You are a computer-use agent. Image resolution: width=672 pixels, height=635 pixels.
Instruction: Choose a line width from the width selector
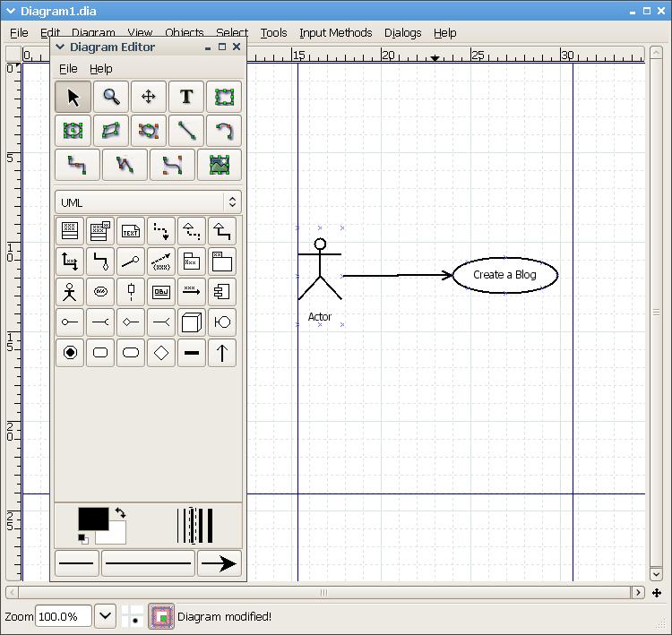(195, 526)
